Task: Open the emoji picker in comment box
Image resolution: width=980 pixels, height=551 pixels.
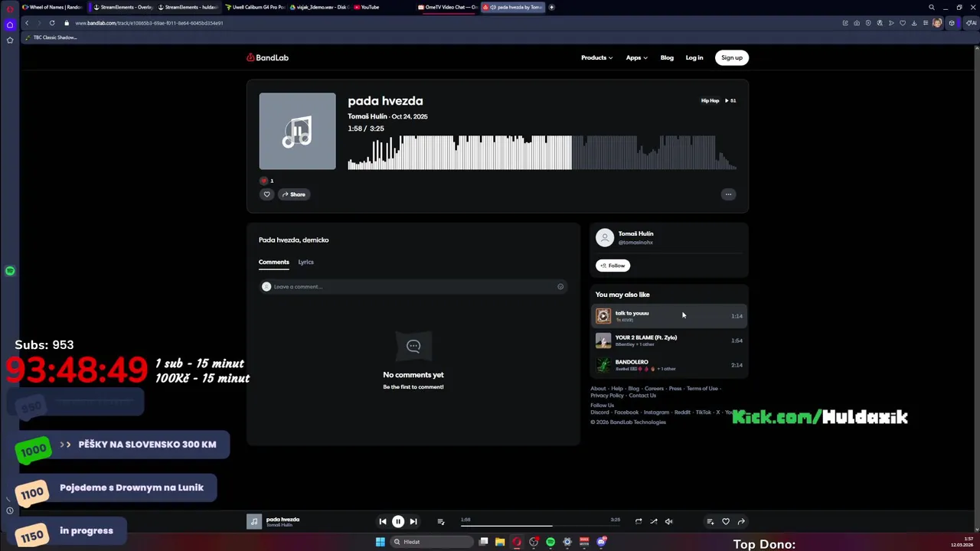Action: tap(560, 287)
